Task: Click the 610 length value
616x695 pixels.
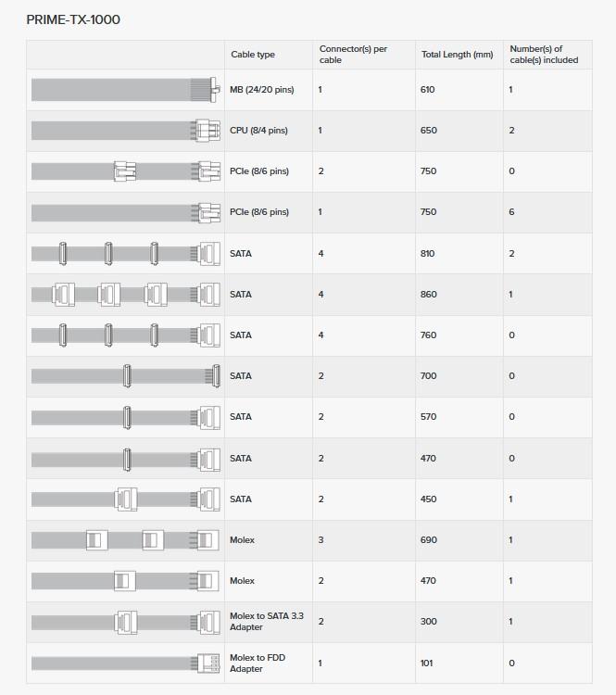Action: click(427, 90)
